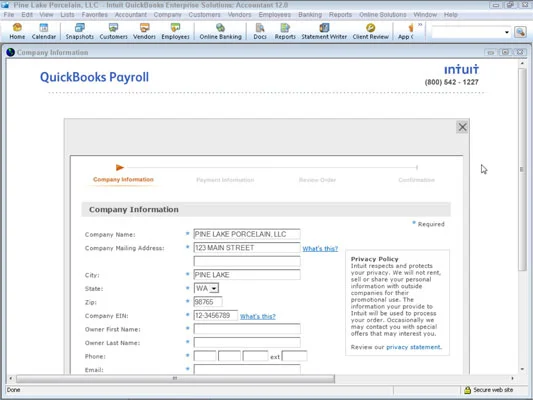Screen dimensions: 533x400
Task: Open the Vendors menu
Action: pyautogui.click(x=239, y=15)
